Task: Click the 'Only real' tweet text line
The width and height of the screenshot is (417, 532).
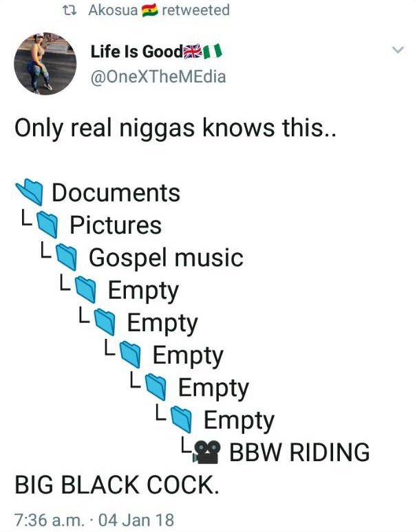Action: [175, 129]
